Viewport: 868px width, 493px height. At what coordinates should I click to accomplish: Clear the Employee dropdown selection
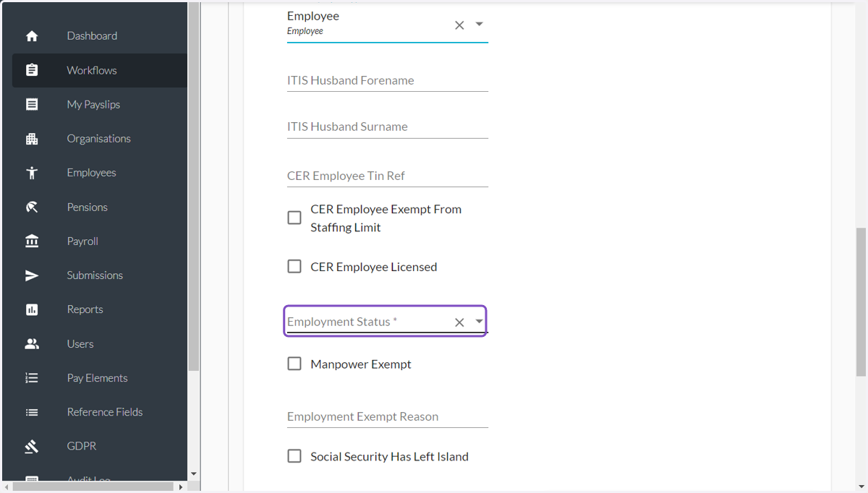coord(459,25)
